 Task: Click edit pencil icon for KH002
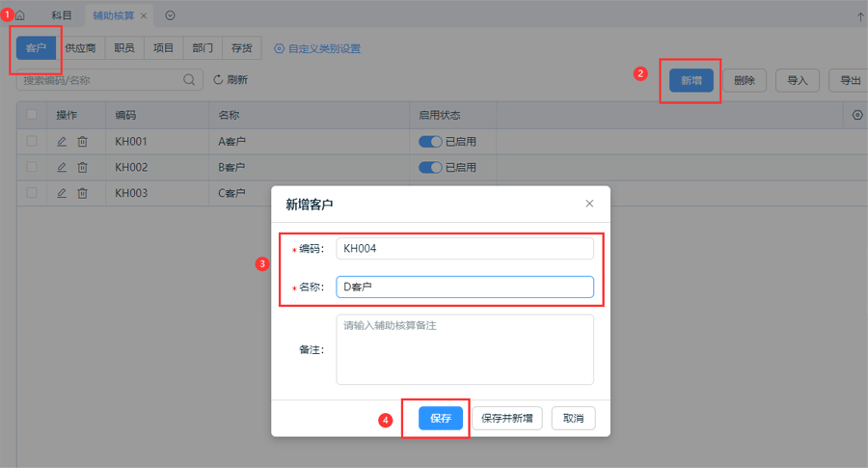coord(62,167)
